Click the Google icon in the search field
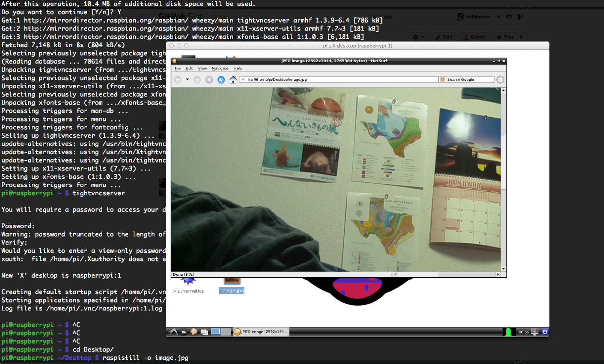Viewport: 604px width, 364px height. pos(442,79)
